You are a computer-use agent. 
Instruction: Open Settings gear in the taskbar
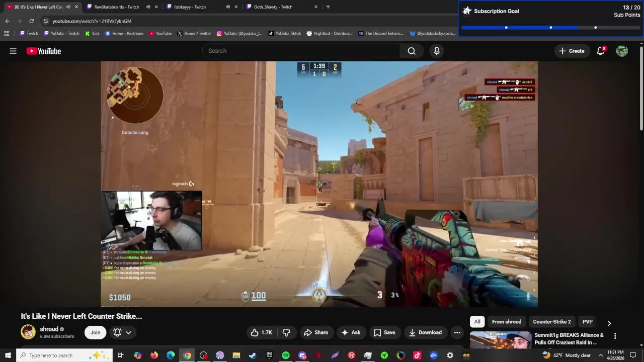click(x=450, y=355)
